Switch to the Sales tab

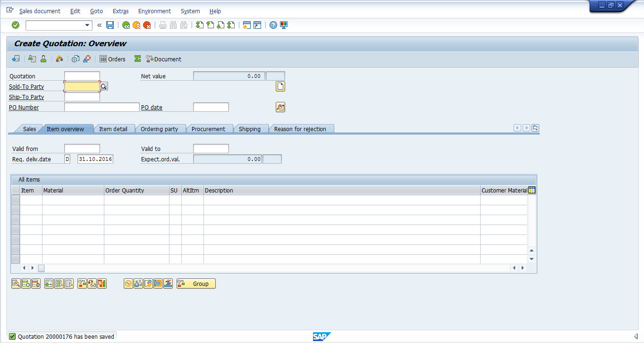point(29,129)
